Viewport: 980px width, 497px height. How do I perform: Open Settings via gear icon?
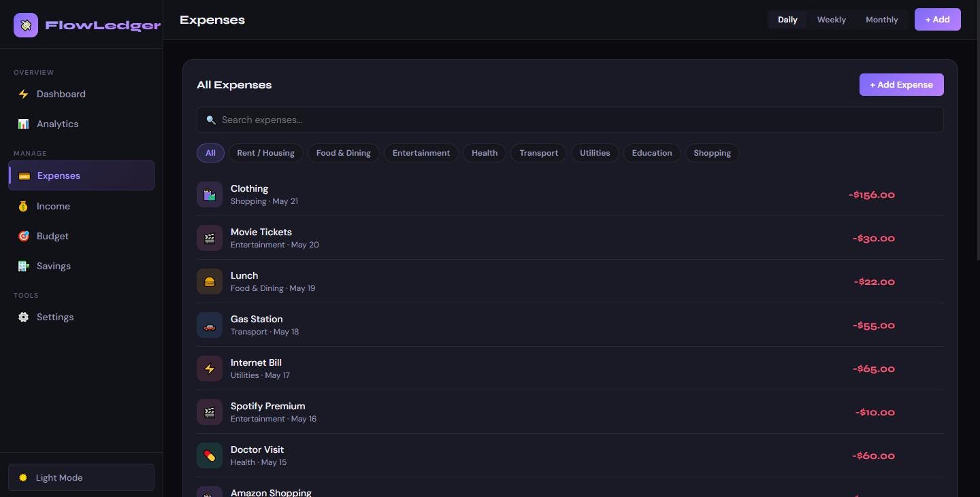[23, 317]
